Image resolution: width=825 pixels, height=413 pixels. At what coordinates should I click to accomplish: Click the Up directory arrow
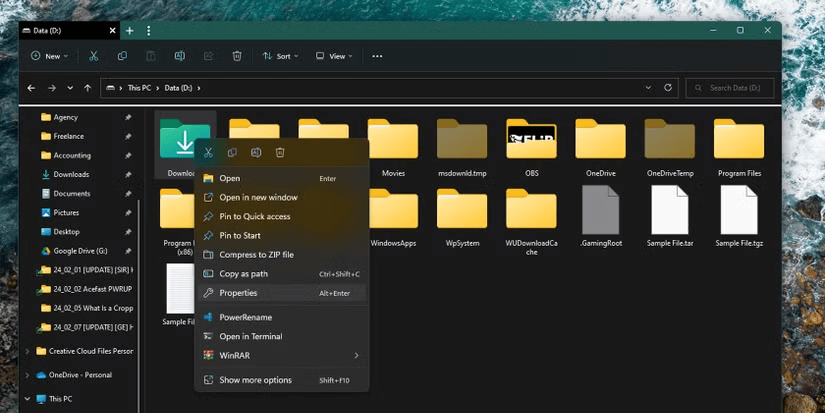point(88,88)
